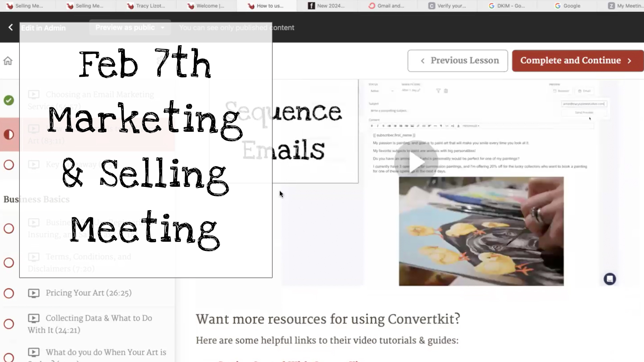Viewport: 644px width, 362px height.
Task: Click Business Basics section heading
Action: (37, 199)
